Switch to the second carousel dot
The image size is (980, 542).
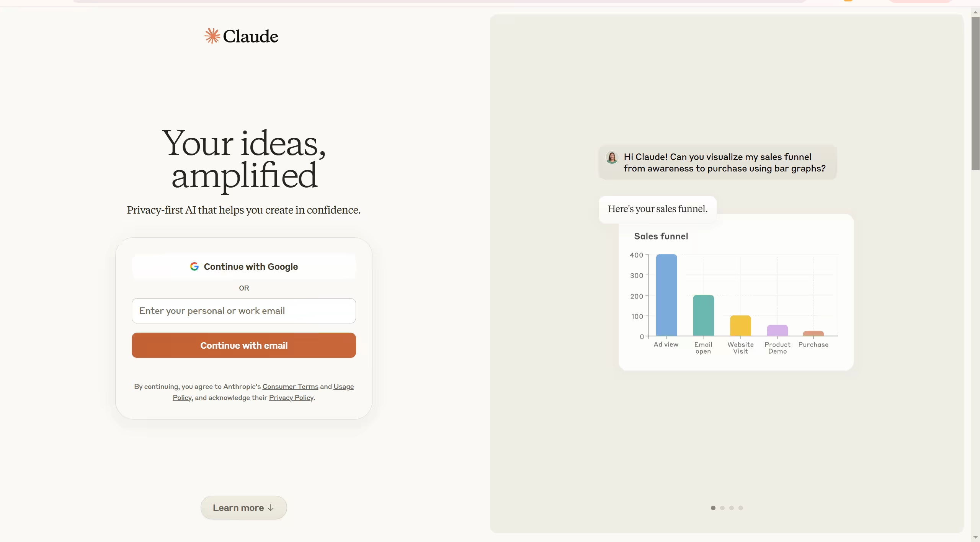(x=722, y=508)
